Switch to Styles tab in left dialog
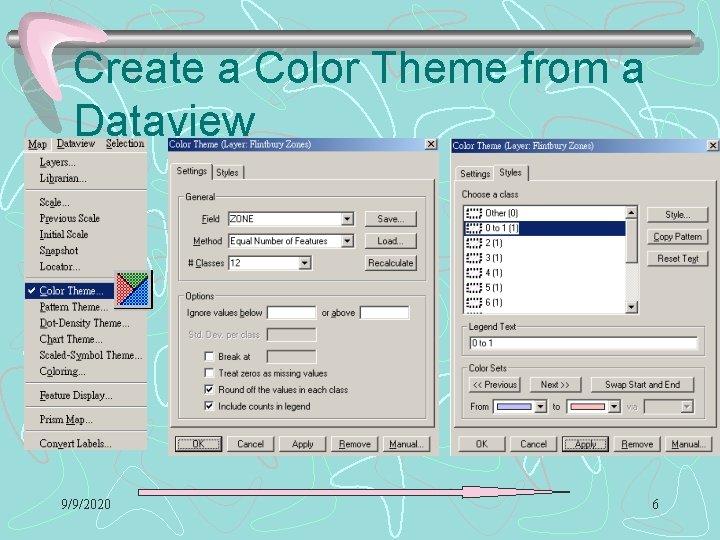This screenshot has width=720, height=540. tap(227, 173)
